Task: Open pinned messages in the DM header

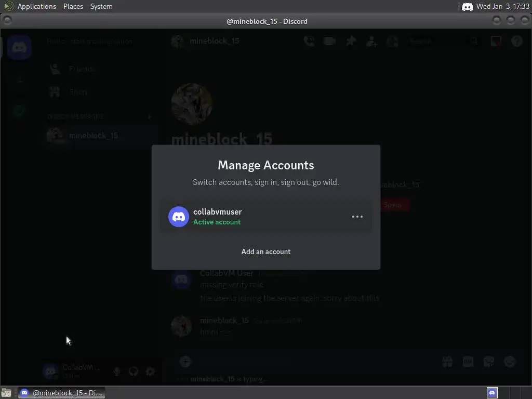Action: click(351, 41)
